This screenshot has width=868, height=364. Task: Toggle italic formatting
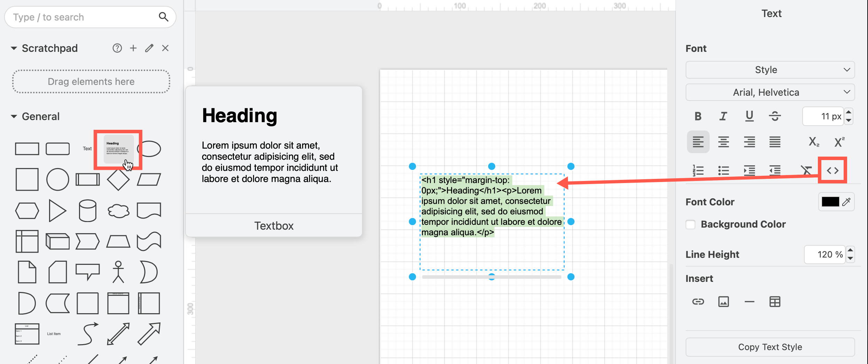coord(723,116)
